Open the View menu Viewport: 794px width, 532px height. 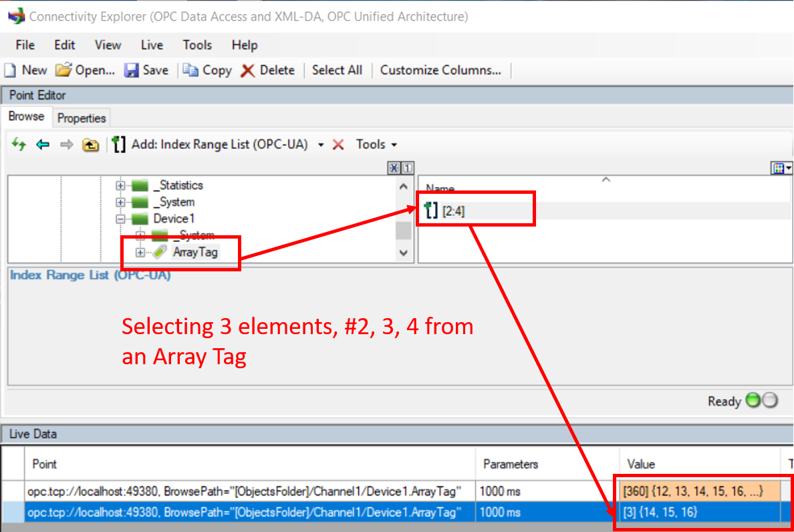pos(108,45)
